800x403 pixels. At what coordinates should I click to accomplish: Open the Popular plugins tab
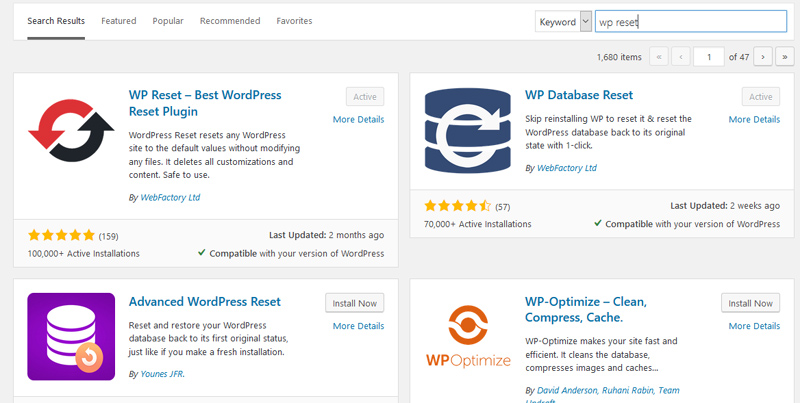pyautogui.click(x=168, y=21)
